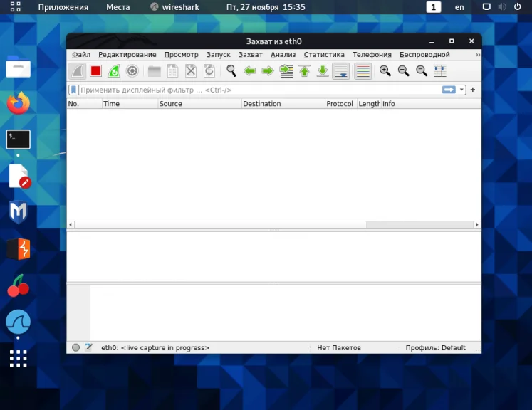Open expert information status circle
The image size is (532, 410).
click(75, 347)
